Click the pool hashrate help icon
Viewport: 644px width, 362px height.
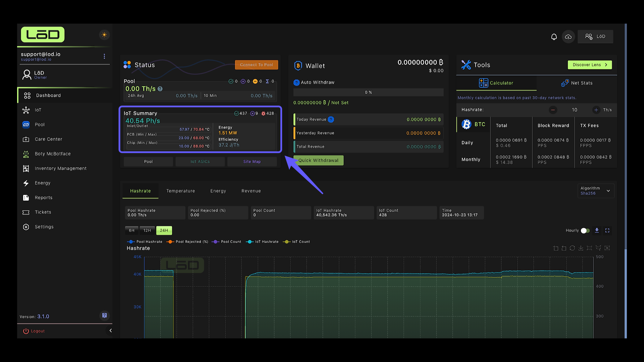click(x=160, y=89)
